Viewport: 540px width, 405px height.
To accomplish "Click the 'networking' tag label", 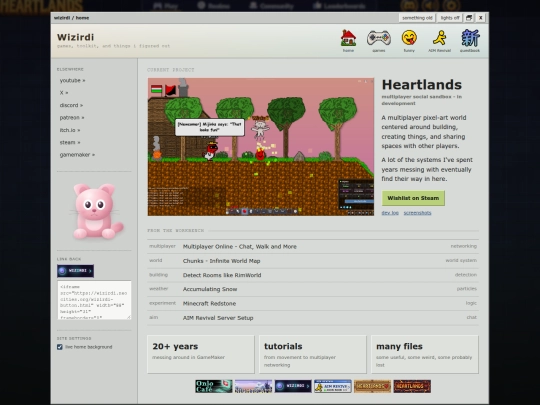I will pos(464,246).
